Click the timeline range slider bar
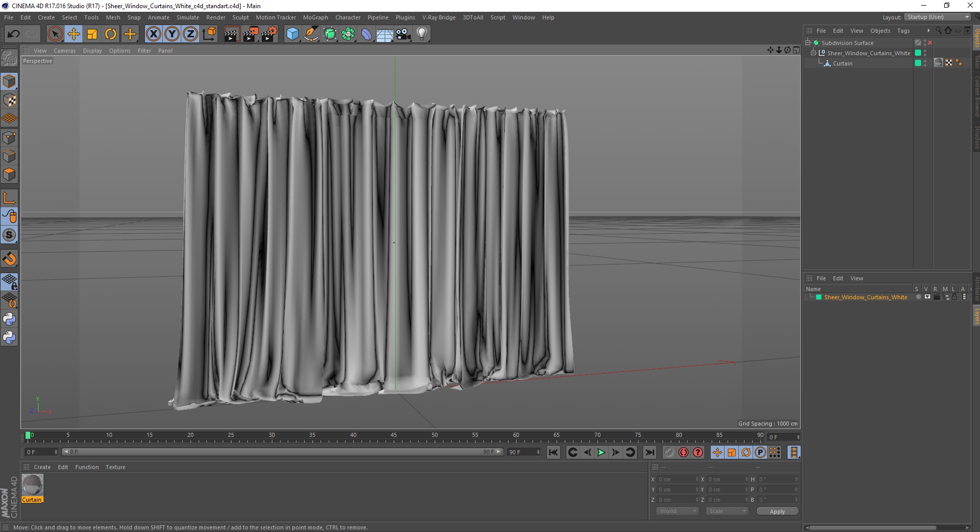980x532 pixels. coord(282,452)
